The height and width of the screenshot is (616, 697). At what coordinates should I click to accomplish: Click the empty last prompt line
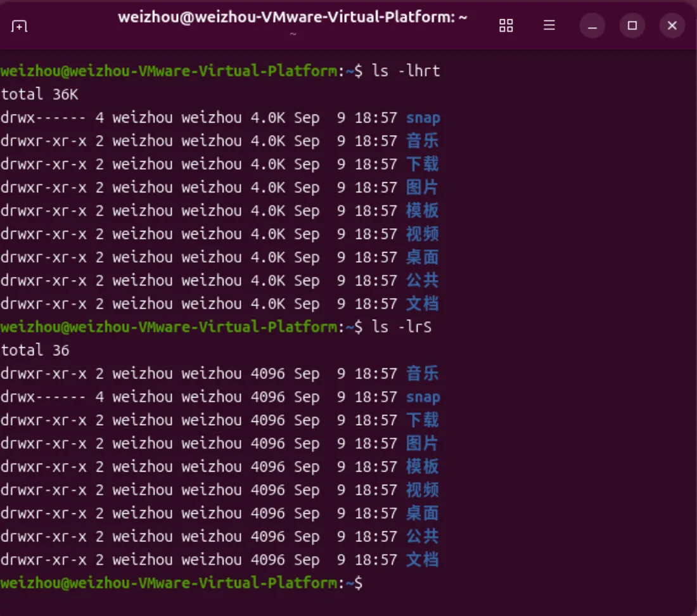[x=181, y=583]
